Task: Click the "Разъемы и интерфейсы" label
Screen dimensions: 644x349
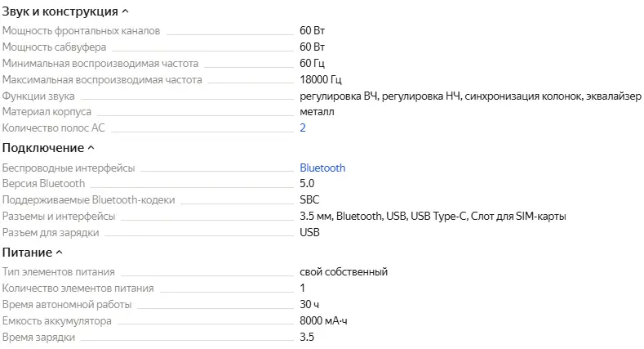Action: [59, 216]
